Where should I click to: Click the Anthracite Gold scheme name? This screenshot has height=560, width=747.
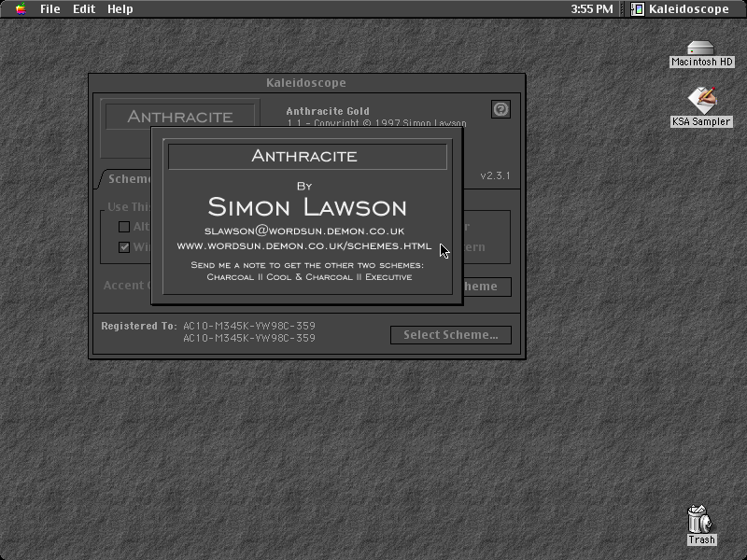(x=328, y=111)
